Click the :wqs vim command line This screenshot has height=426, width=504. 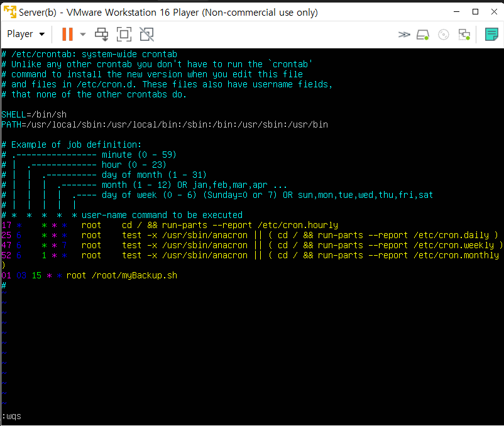[x=11, y=417]
